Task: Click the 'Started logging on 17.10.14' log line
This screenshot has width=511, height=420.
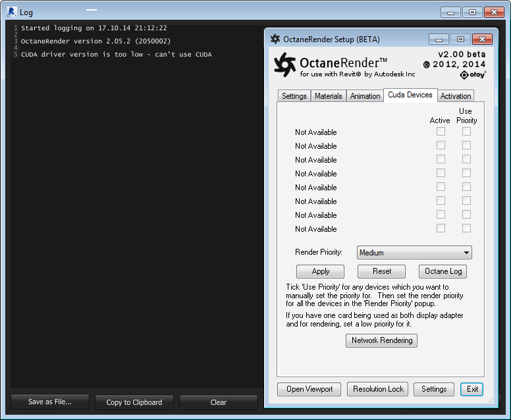Action: tap(94, 28)
